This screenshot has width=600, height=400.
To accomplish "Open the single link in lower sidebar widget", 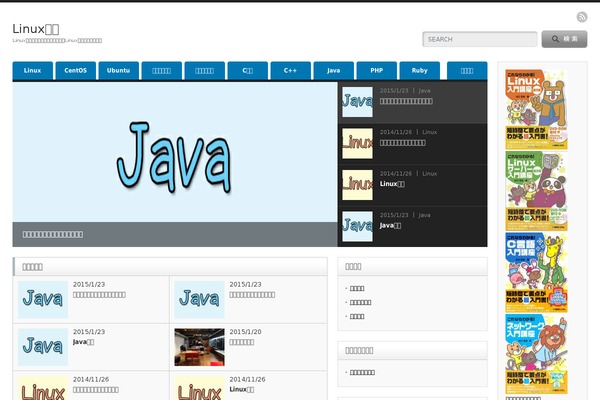I will (x=362, y=372).
